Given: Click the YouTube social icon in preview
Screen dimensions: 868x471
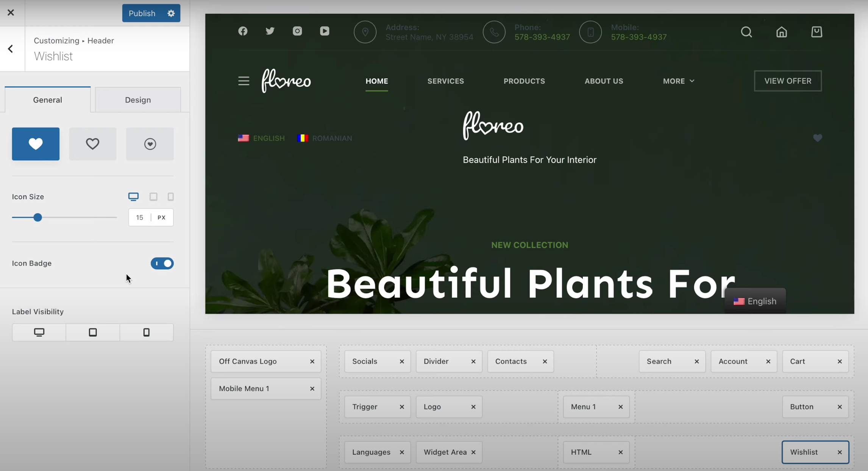Looking at the screenshot, I should 325,31.
